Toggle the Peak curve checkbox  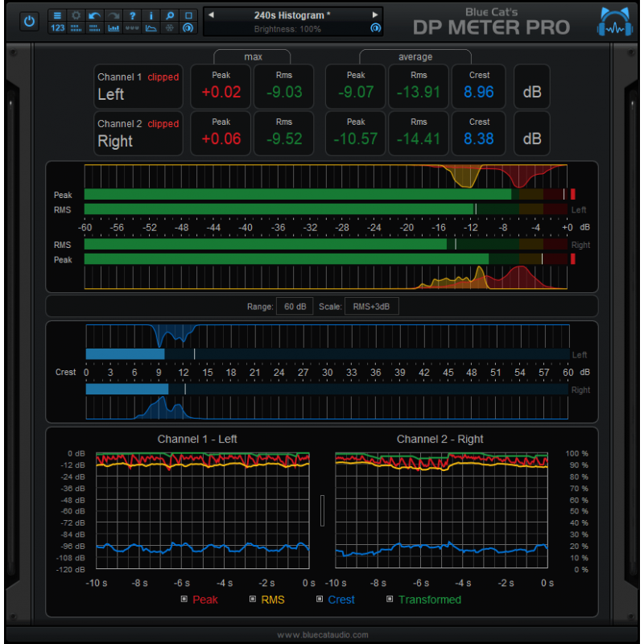(x=184, y=599)
